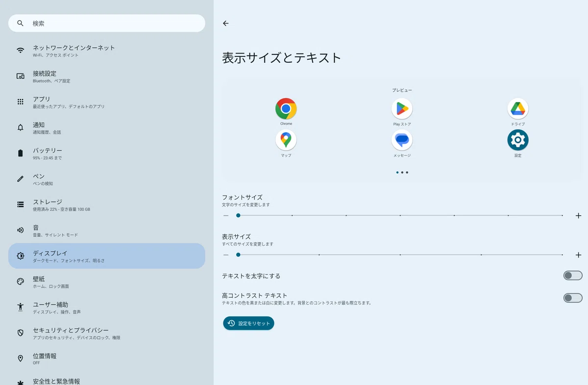The width and height of the screenshot is (588, 385).
Task: Open 安全性と緊急情報 settings
Action: click(107, 379)
